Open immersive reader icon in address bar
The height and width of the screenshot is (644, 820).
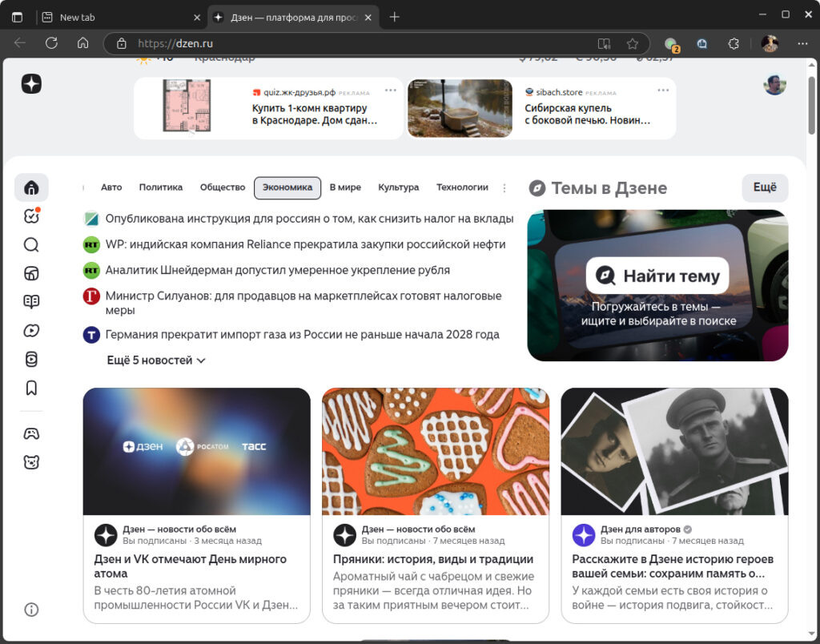[x=604, y=43]
